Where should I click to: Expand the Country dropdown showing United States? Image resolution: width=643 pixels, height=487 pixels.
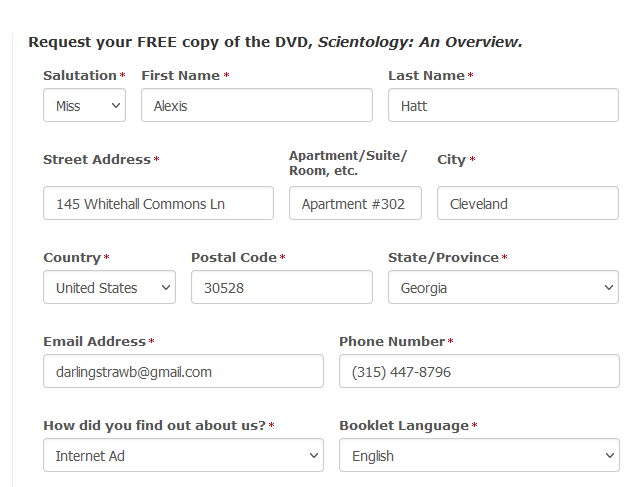coord(109,287)
